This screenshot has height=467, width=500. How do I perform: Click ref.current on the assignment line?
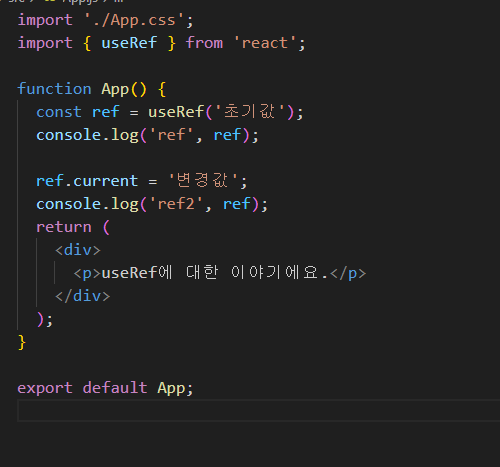(87, 181)
